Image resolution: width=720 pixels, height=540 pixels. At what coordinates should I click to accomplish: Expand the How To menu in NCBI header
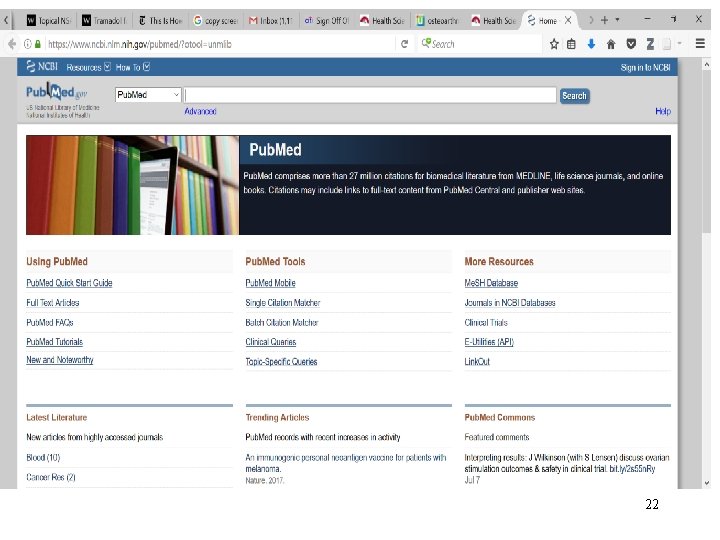(x=133, y=68)
